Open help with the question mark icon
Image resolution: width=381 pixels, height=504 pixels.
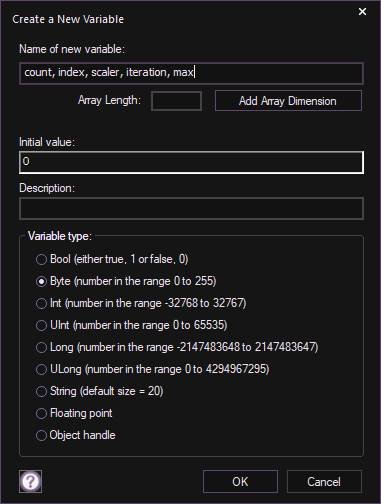pos(30,481)
